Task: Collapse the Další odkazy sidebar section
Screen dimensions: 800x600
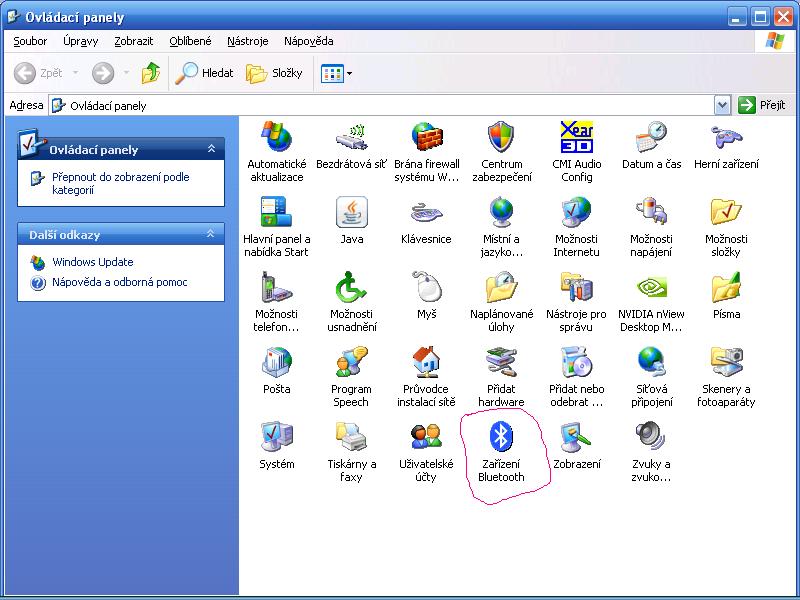Action: click(x=211, y=234)
